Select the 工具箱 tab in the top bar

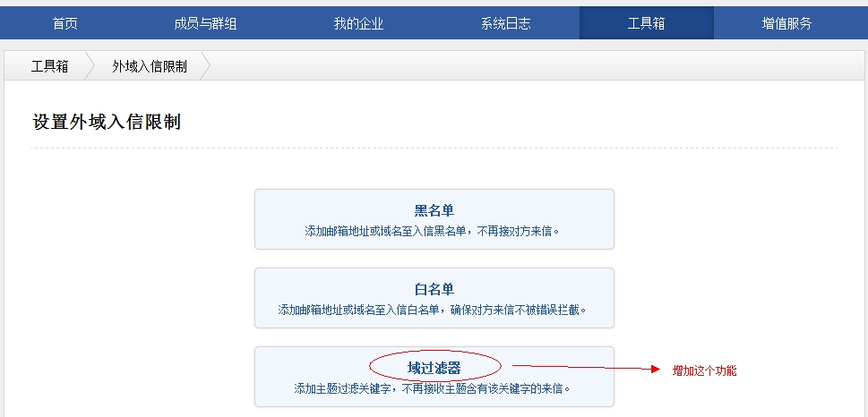pyautogui.click(x=646, y=23)
